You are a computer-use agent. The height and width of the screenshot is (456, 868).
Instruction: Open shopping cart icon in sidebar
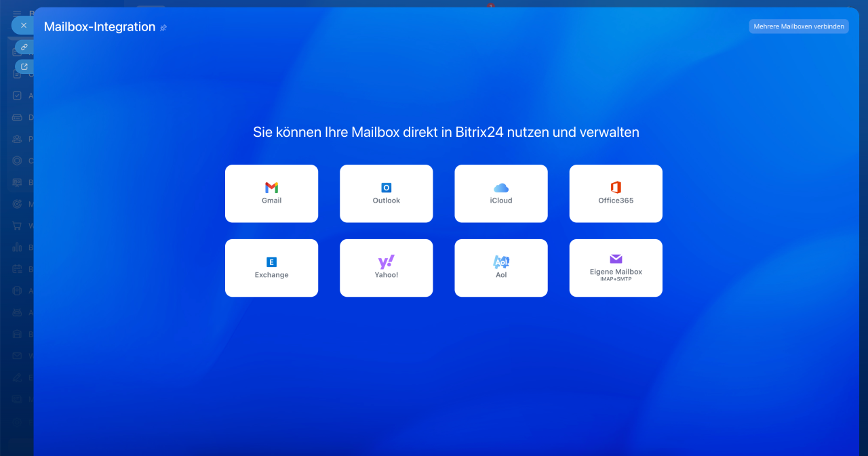pyautogui.click(x=17, y=226)
